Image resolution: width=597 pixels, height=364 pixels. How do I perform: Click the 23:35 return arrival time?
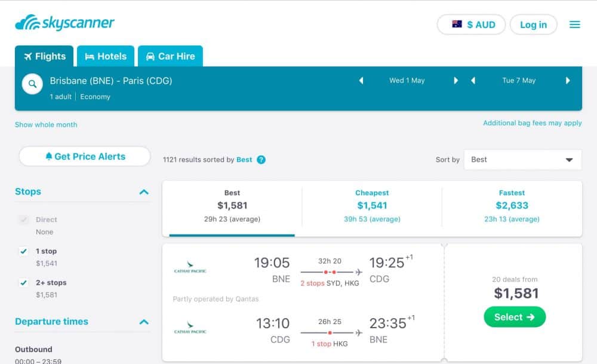(387, 323)
